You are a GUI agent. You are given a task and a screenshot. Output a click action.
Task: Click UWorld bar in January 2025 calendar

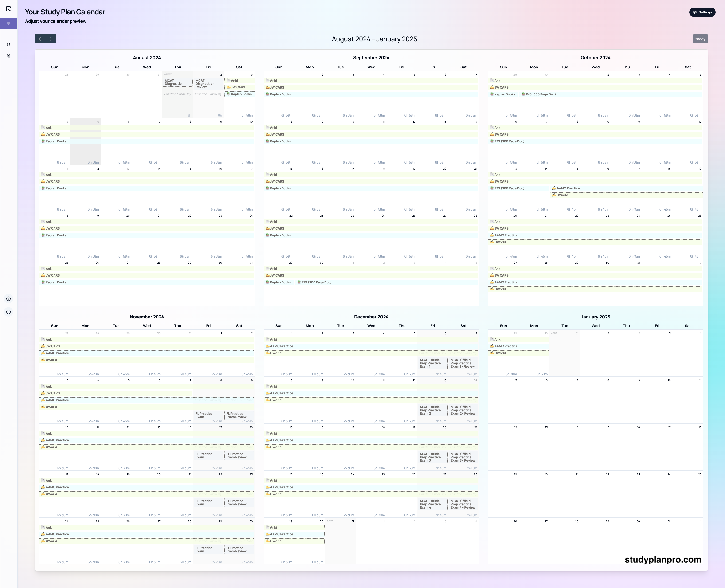coord(518,353)
